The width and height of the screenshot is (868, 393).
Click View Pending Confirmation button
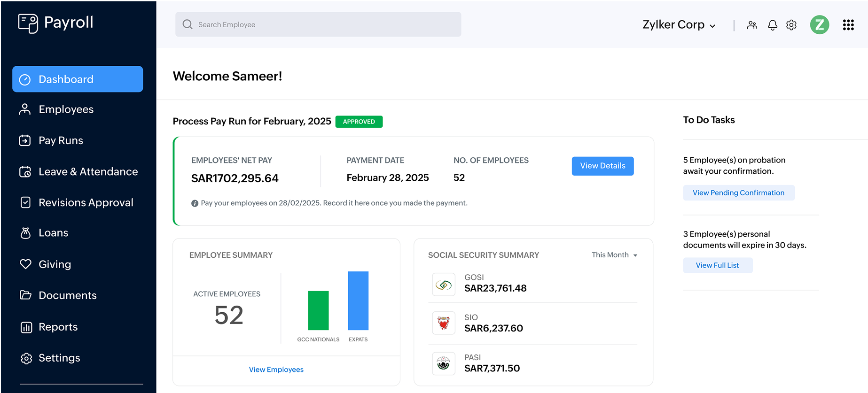point(738,193)
